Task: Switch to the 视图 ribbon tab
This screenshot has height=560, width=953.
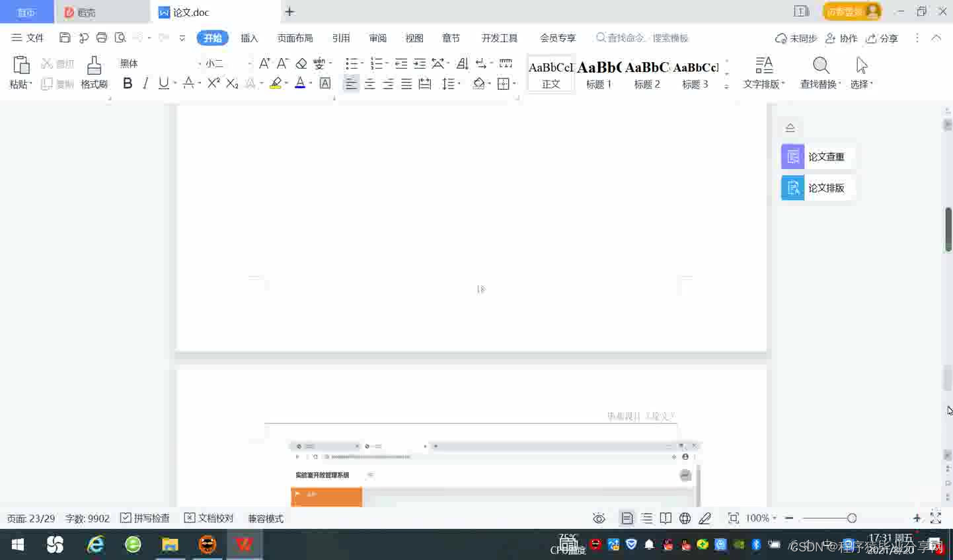Action: (x=414, y=38)
